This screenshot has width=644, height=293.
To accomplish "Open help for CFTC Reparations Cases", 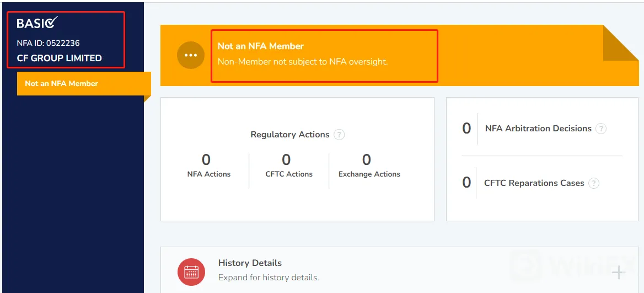I will [593, 183].
